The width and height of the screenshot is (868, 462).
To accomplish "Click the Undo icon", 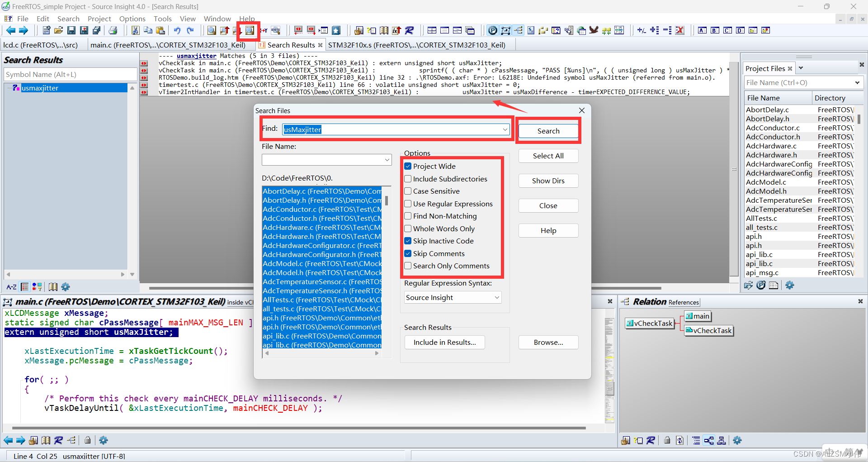I will pos(177,30).
